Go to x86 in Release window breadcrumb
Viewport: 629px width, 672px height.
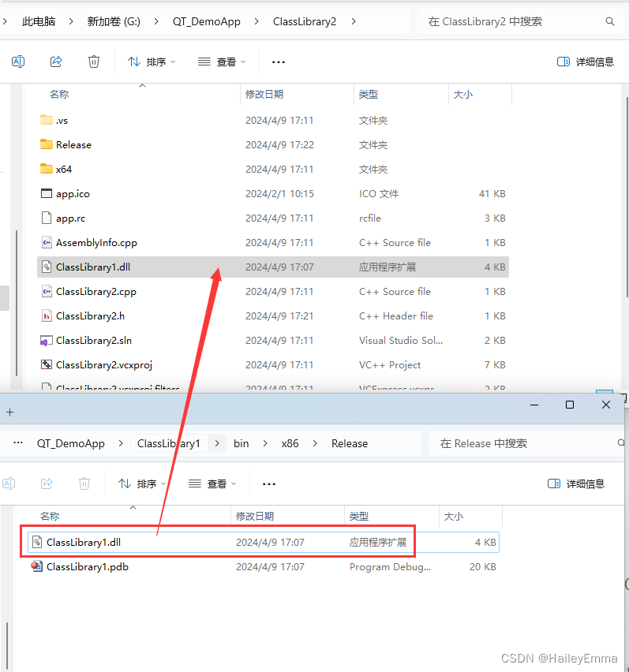[x=290, y=443]
